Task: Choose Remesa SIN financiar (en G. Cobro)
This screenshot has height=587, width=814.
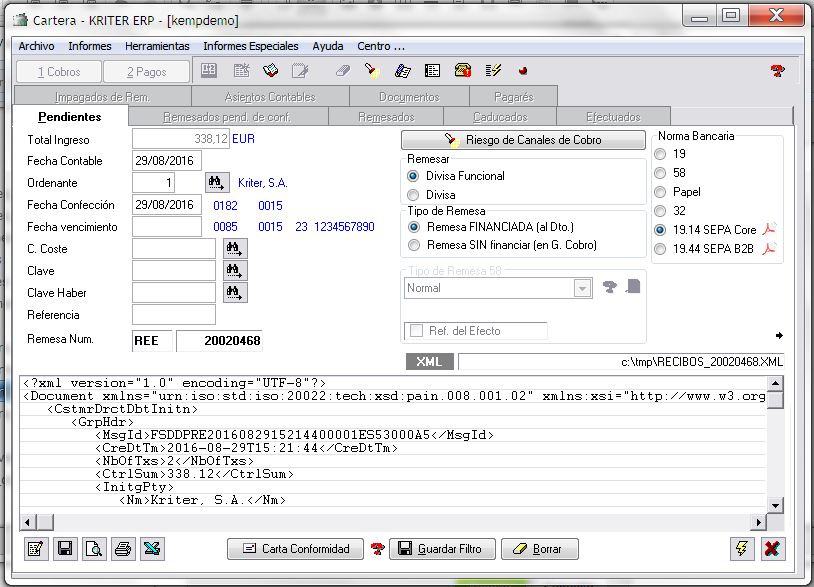Action: (x=414, y=245)
